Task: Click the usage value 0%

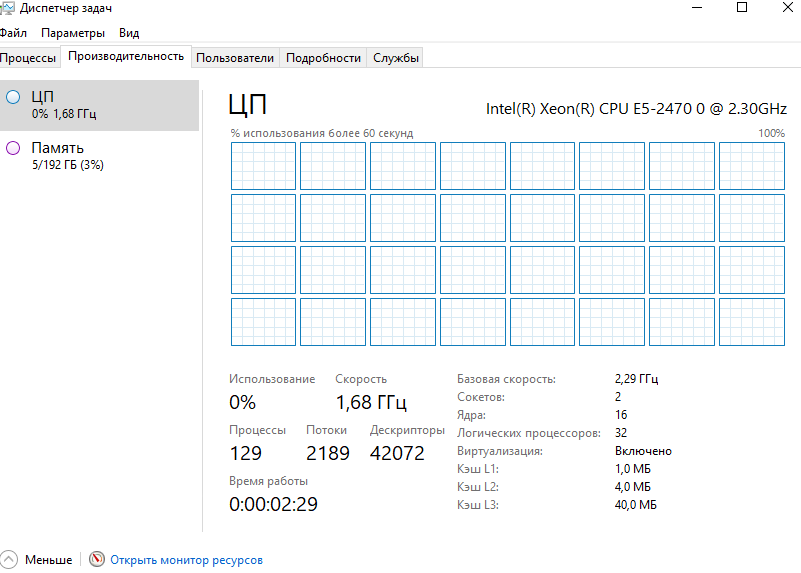Action: pos(242,402)
